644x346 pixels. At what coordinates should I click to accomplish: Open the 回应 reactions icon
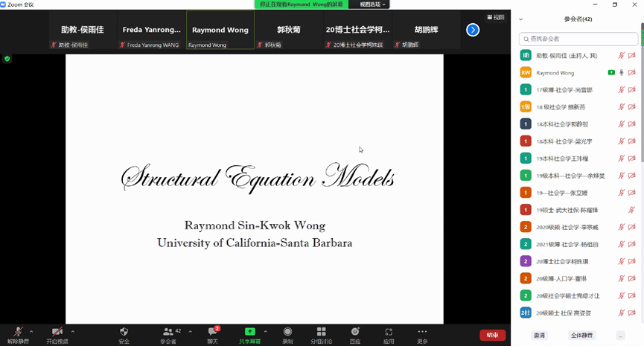pyautogui.click(x=355, y=331)
